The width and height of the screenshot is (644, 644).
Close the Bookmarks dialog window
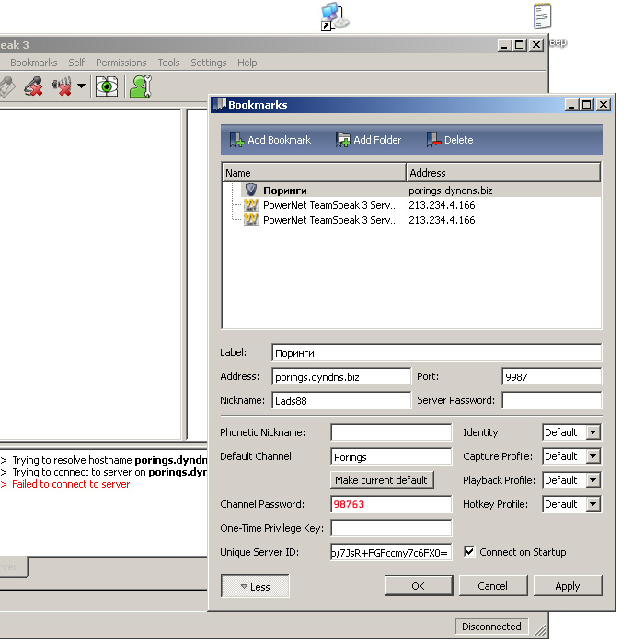tap(604, 105)
